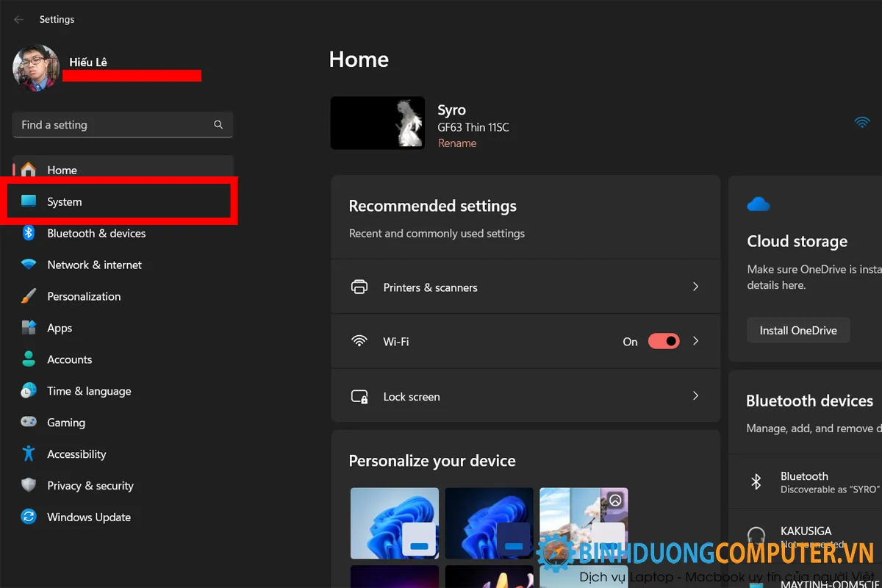Click the Find a setting search box

(114, 125)
